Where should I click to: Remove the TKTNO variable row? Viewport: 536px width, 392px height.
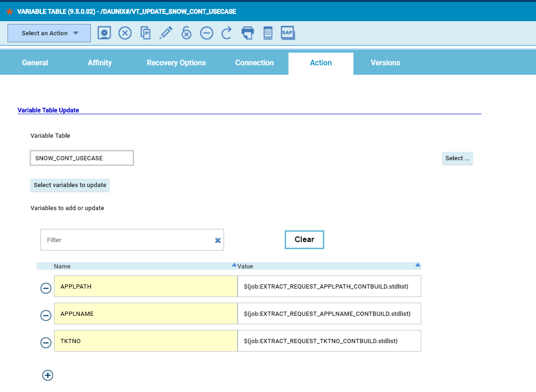click(x=46, y=343)
